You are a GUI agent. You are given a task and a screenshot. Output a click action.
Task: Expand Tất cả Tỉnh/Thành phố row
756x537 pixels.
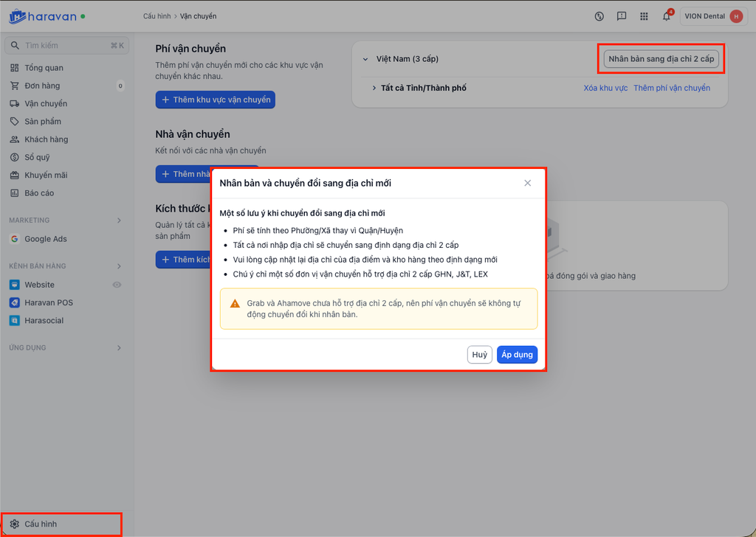(x=374, y=89)
